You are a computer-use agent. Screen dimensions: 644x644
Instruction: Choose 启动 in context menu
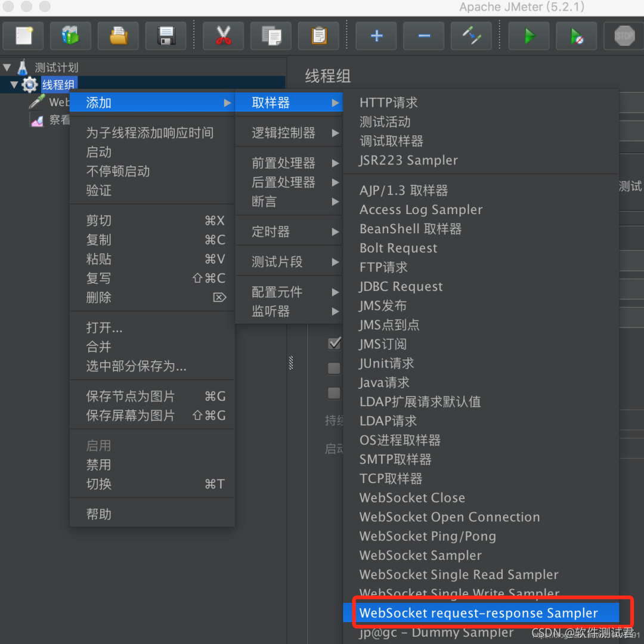point(152,152)
